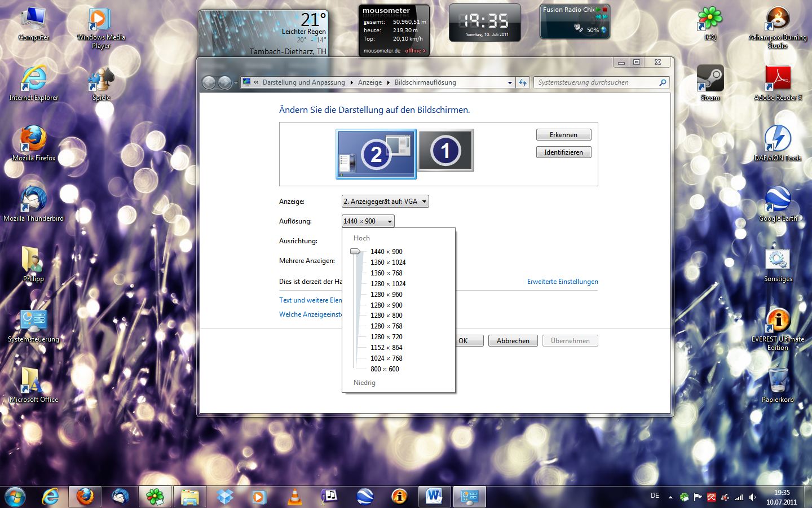Click the Identifizieren button
This screenshot has height=508, width=812.
click(563, 152)
